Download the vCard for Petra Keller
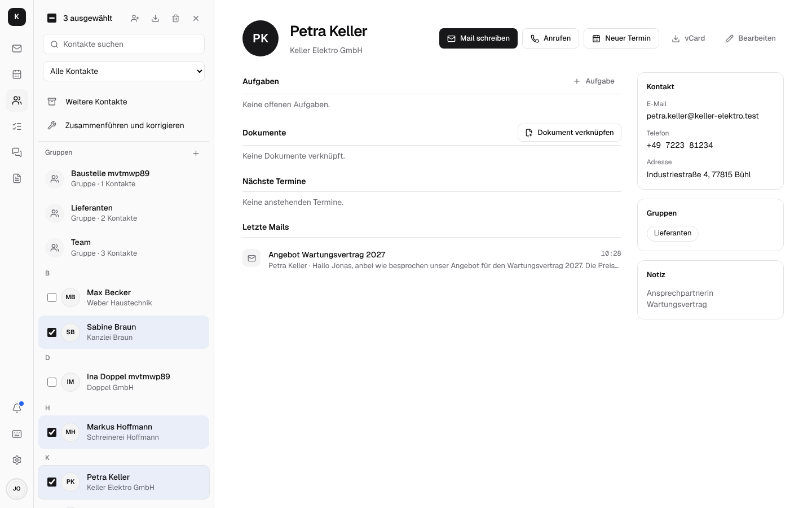Image resolution: width=812 pixels, height=508 pixels. [x=689, y=38]
